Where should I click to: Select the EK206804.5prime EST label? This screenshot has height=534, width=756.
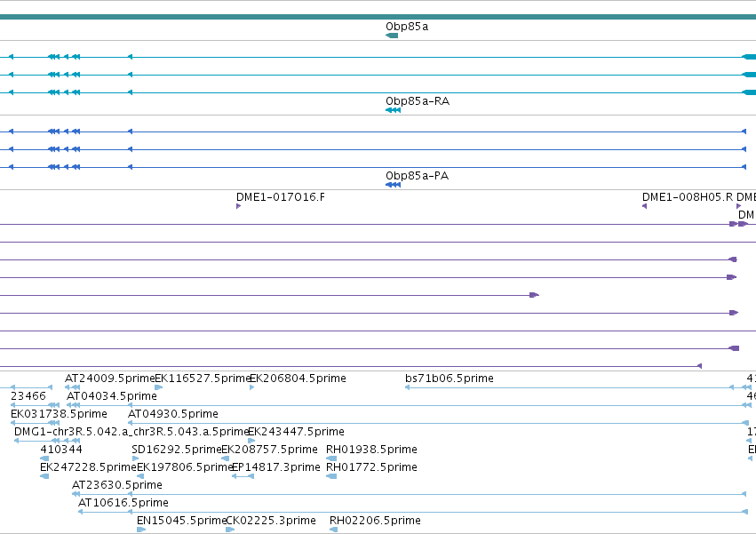click(298, 379)
